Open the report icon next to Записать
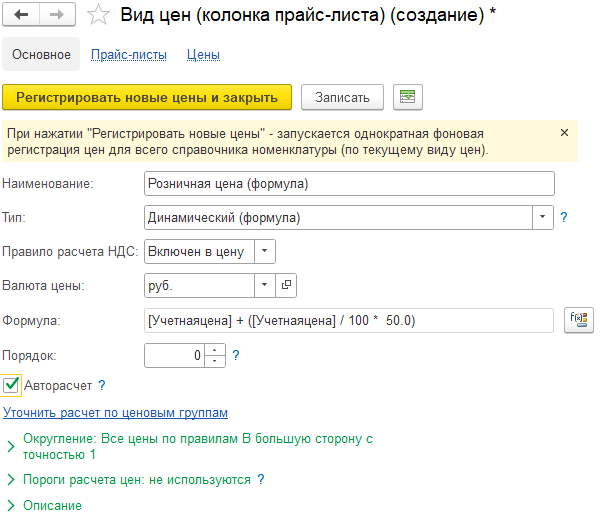 tap(407, 97)
